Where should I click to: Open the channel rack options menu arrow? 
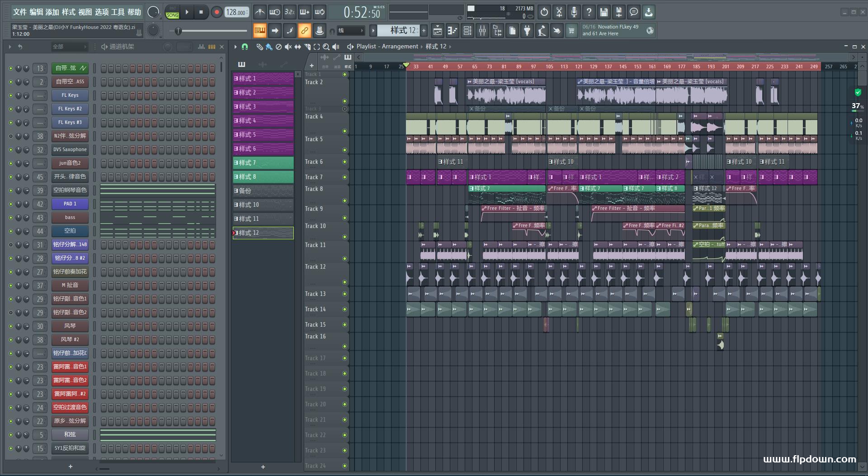point(10,47)
